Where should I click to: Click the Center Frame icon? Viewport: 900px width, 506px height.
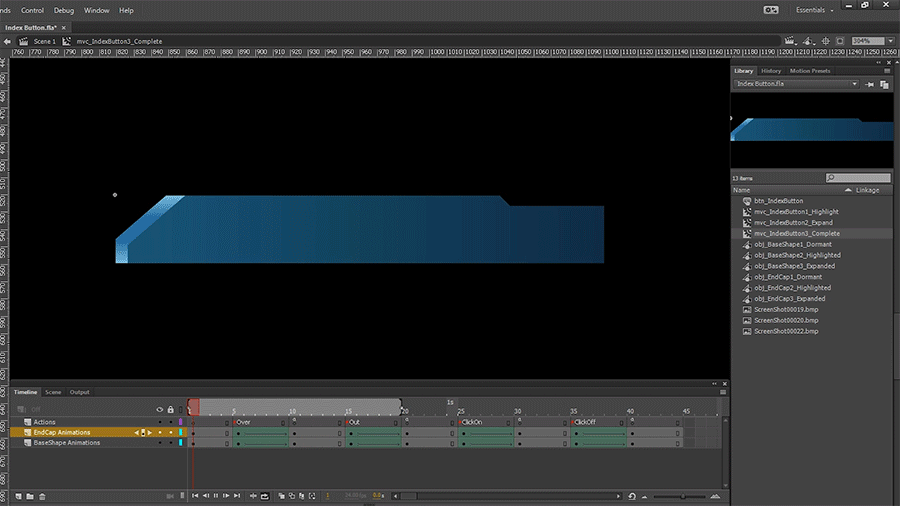pyautogui.click(x=253, y=496)
